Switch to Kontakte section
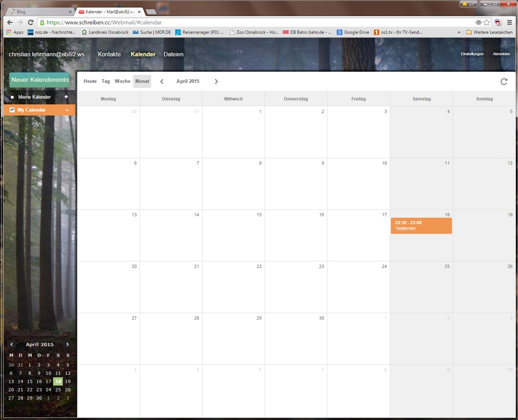This screenshot has width=518, height=420. [x=109, y=54]
